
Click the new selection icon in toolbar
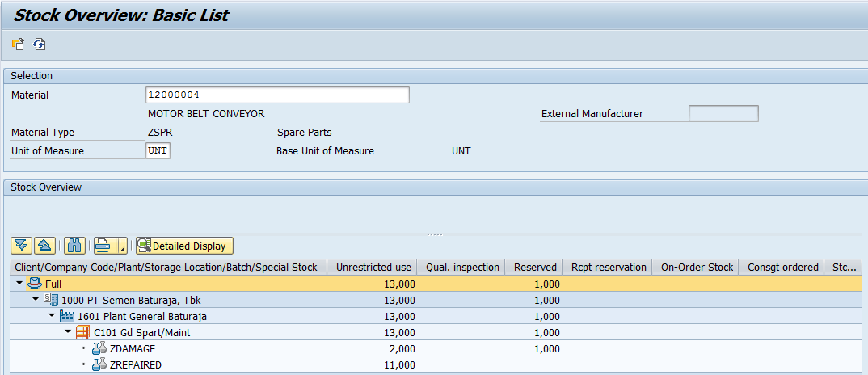[18, 44]
